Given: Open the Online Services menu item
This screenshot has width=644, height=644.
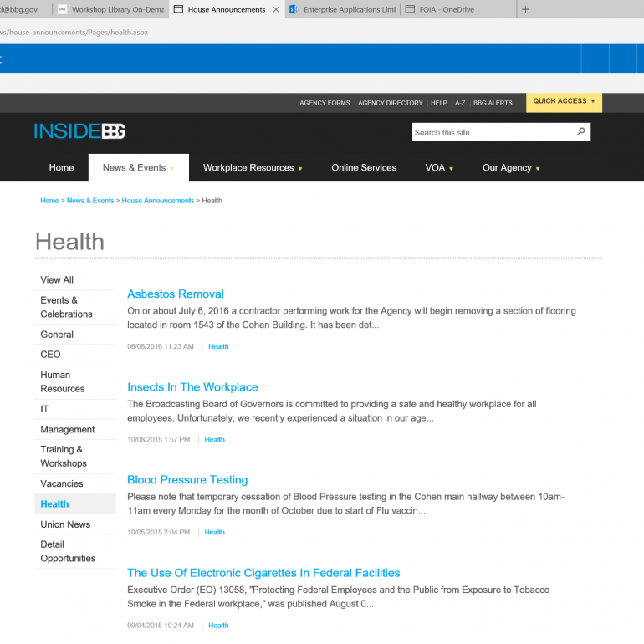Looking at the screenshot, I should pyautogui.click(x=364, y=168).
